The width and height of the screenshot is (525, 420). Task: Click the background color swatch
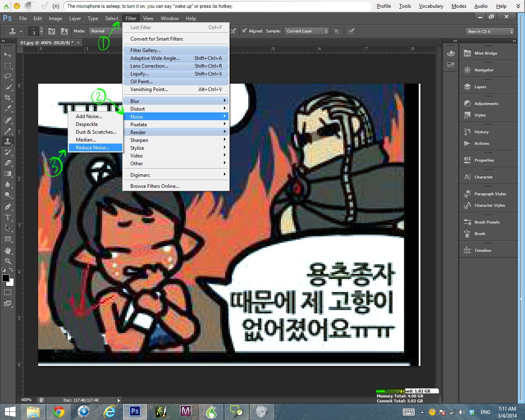point(11,283)
